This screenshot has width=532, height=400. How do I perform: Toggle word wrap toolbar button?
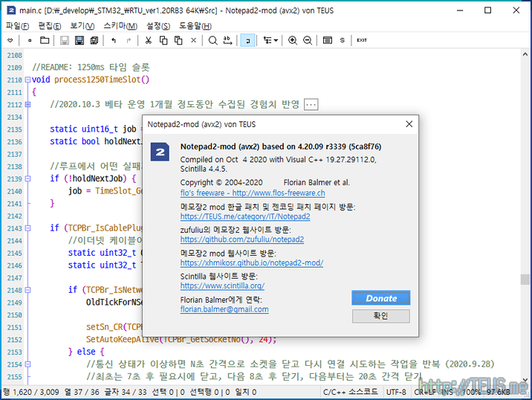click(x=247, y=40)
